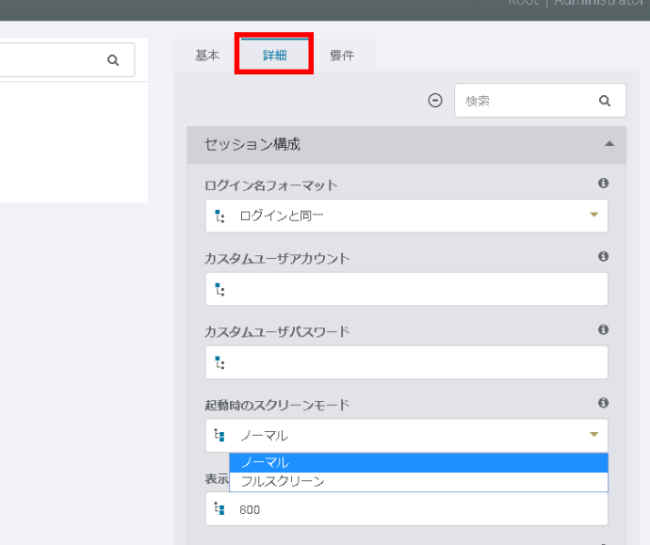Click the inheritance tree icon in ログインと同一 field
This screenshot has height=545, width=650.
tap(220, 216)
